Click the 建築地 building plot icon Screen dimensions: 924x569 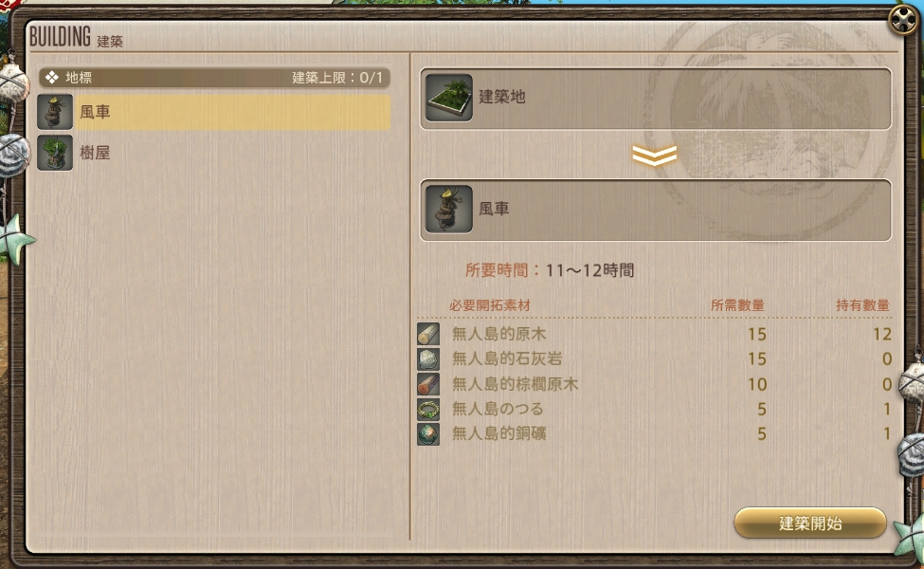click(x=449, y=98)
